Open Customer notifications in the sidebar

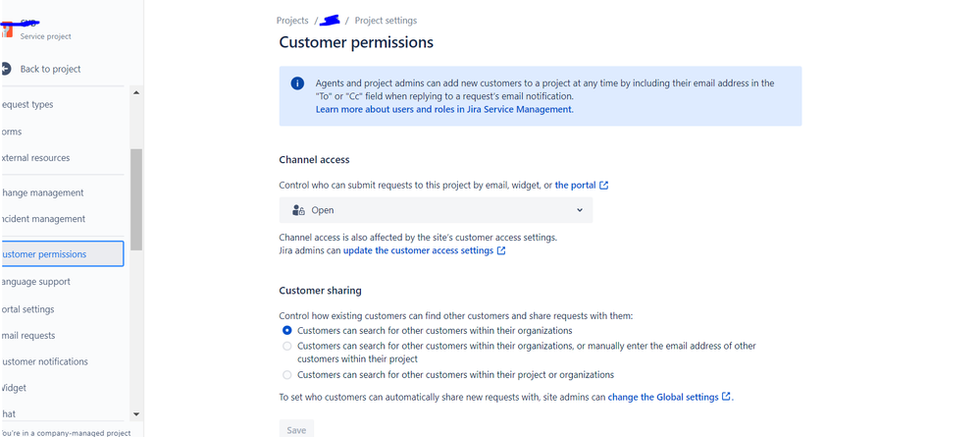pyautogui.click(x=45, y=361)
